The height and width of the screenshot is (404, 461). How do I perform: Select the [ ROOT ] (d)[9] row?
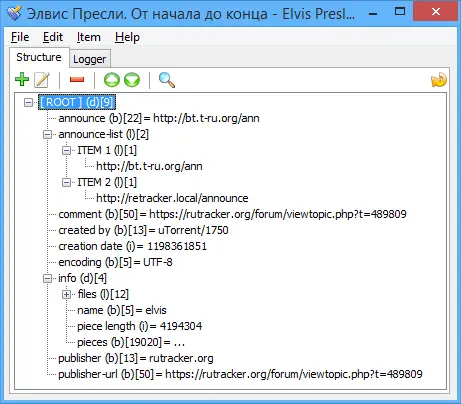click(x=77, y=102)
